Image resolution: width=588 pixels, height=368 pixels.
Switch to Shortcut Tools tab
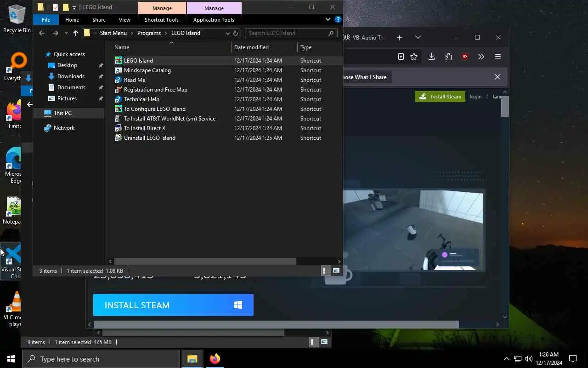coord(162,20)
